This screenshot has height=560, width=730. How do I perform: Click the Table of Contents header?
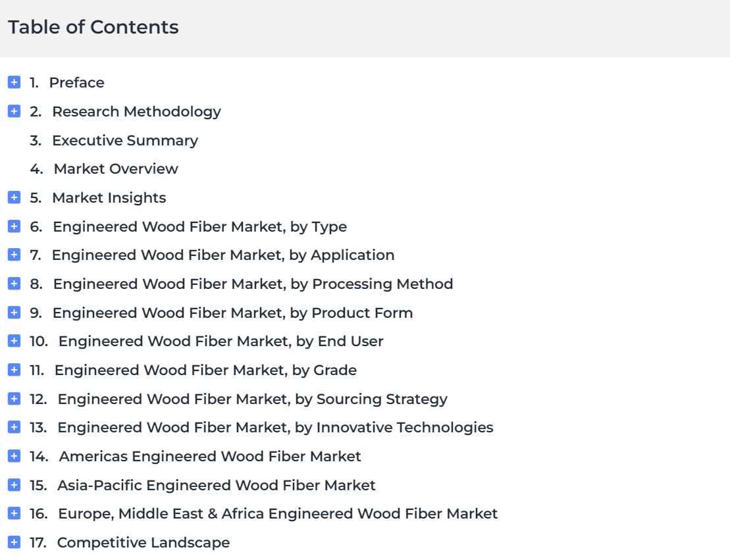(x=93, y=28)
